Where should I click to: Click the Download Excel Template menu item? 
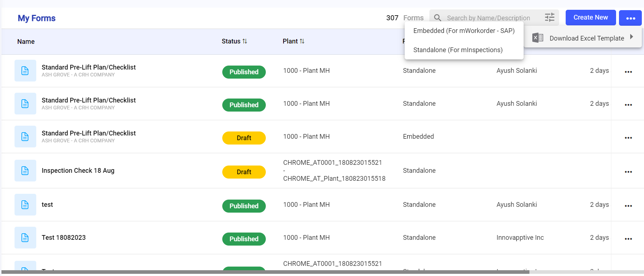(x=586, y=38)
